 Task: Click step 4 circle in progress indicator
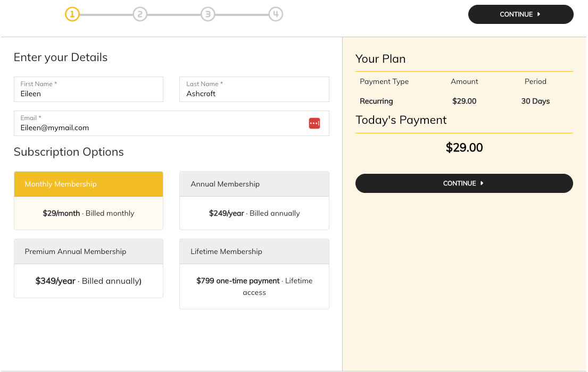pyautogui.click(x=276, y=14)
